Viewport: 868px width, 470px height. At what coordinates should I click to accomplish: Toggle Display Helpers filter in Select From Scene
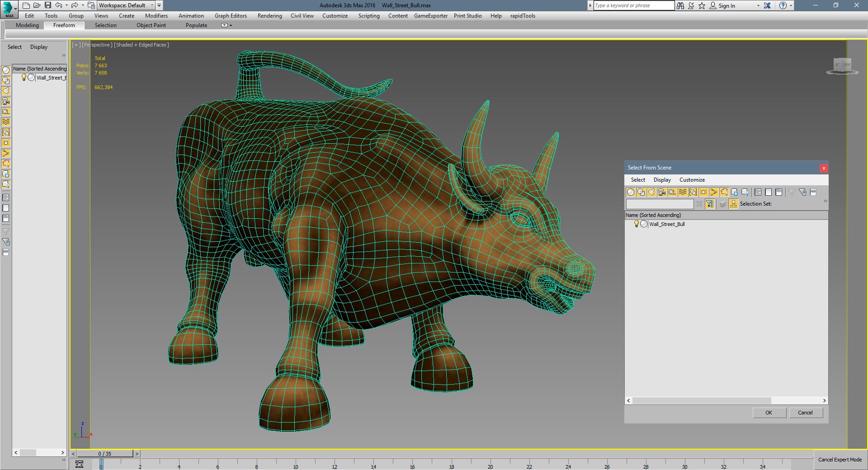pyautogui.click(x=672, y=192)
